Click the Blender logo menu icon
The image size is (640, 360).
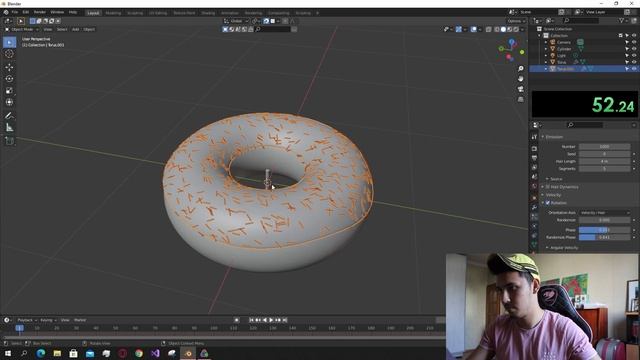point(6,13)
